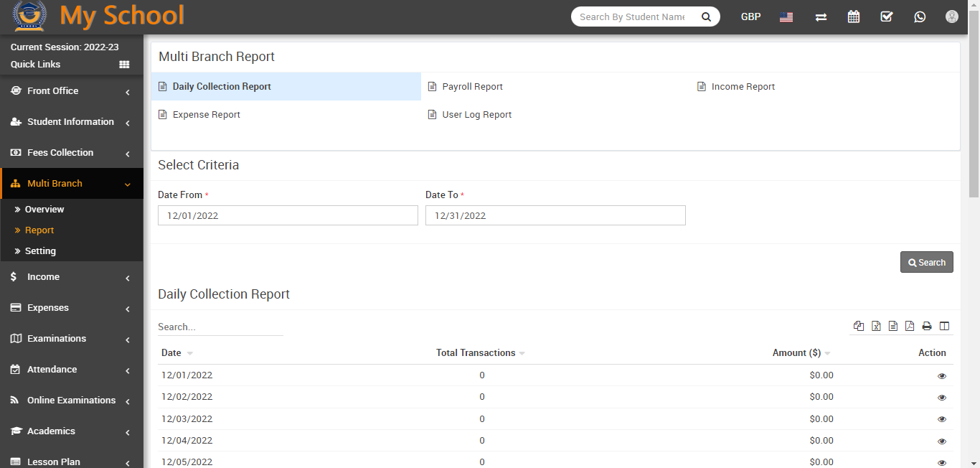Open the WhatsApp chat icon
This screenshot has height=468, width=980.
pos(920,17)
